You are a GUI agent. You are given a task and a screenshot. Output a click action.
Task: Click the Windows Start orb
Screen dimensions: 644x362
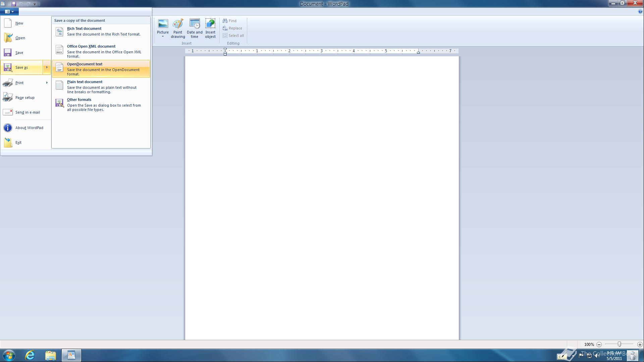(x=9, y=355)
